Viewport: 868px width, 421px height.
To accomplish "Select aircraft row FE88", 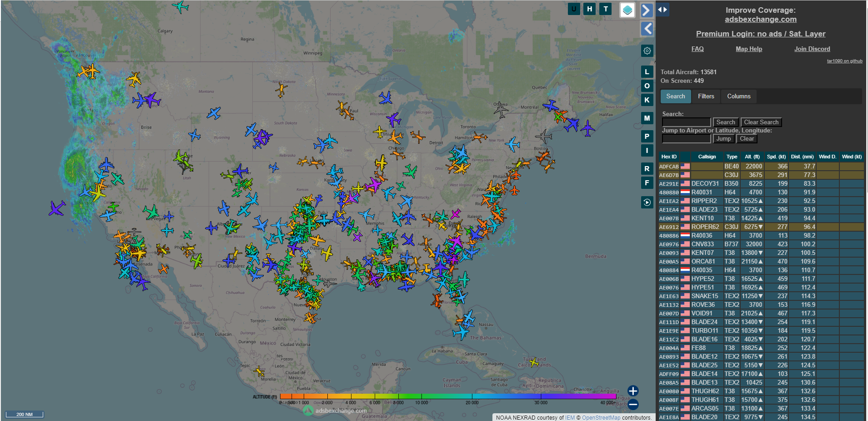I will click(761, 348).
